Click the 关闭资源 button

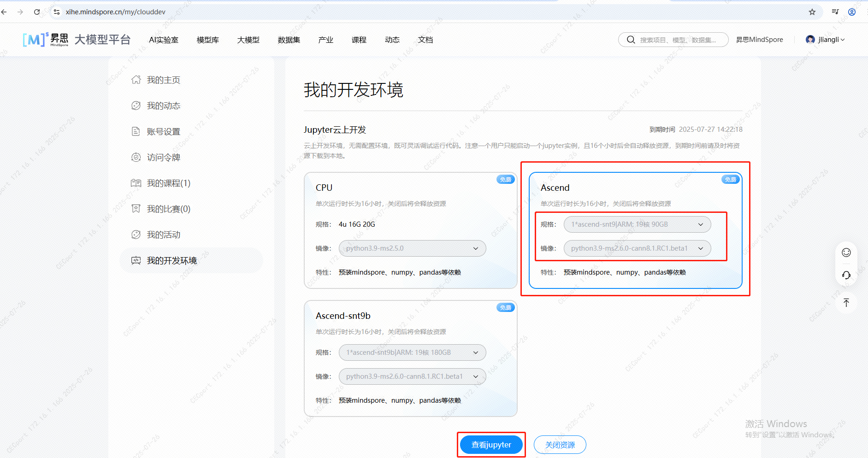coord(560,445)
